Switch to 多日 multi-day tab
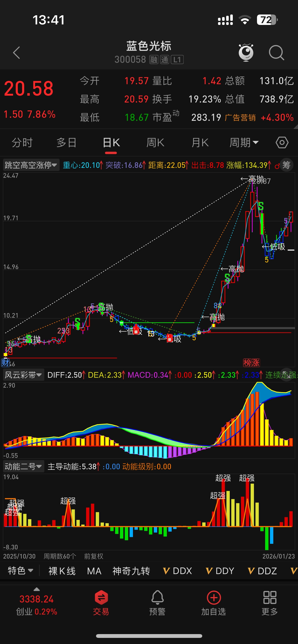Viewport: 298px width, 644px height. (66, 142)
